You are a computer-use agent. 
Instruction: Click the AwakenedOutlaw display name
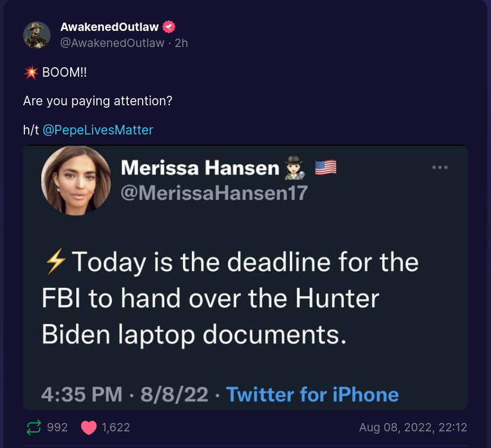coord(110,27)
